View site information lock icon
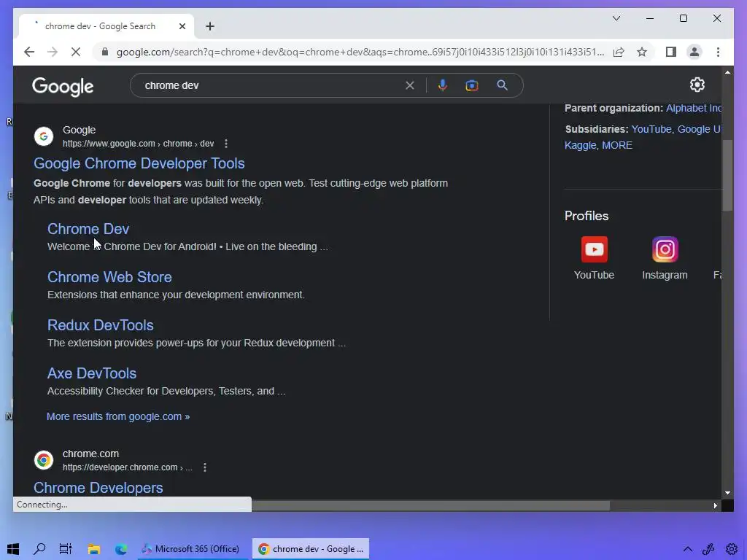 [105, 52]
